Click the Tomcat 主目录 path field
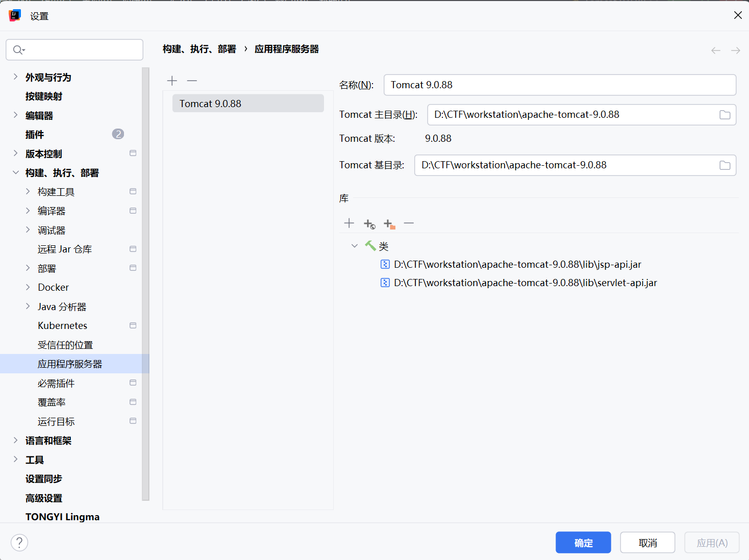This screenshot has height=560, width=749. pyautogui.click(x=582, y=115)
